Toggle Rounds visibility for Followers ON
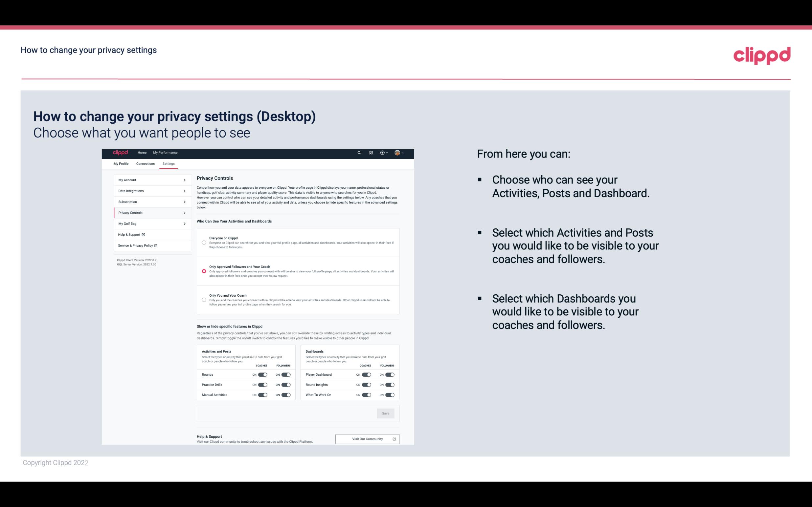 (286, 374)
